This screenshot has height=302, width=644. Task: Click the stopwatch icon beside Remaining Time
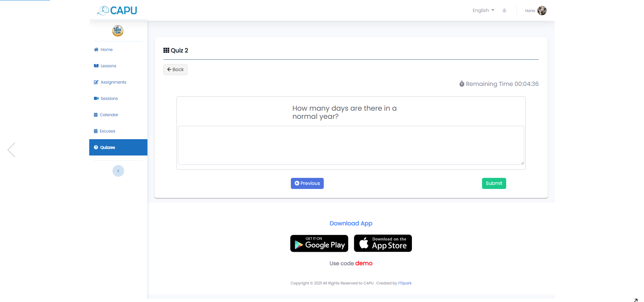462,84
